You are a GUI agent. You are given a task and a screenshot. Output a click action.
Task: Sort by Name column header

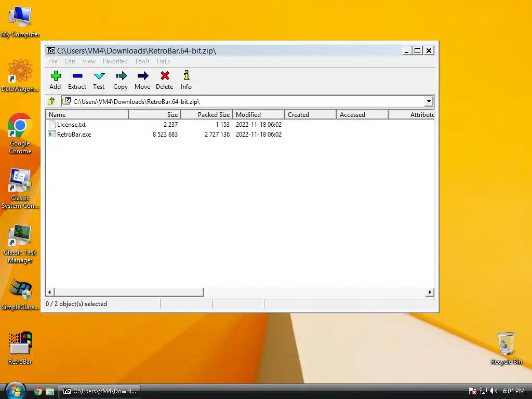pos(87,114)
